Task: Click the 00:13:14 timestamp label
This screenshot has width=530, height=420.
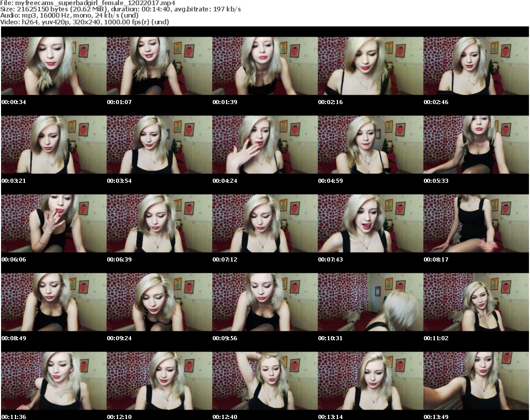Action: click(330, 417)
